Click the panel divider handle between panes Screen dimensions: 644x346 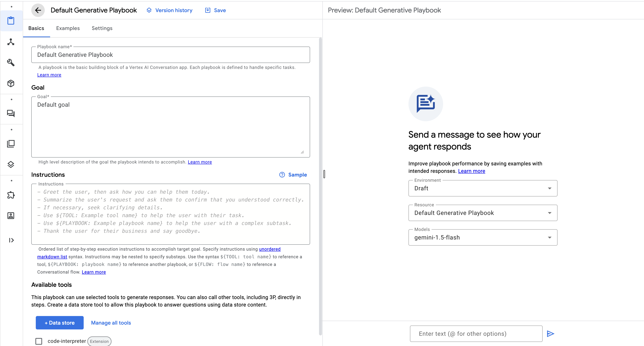324,174
